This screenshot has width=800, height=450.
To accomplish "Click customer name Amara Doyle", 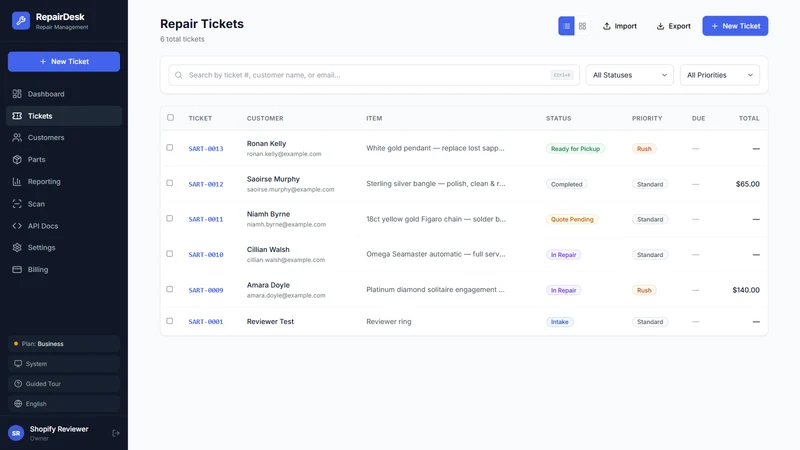I will [x=268, y=285].
